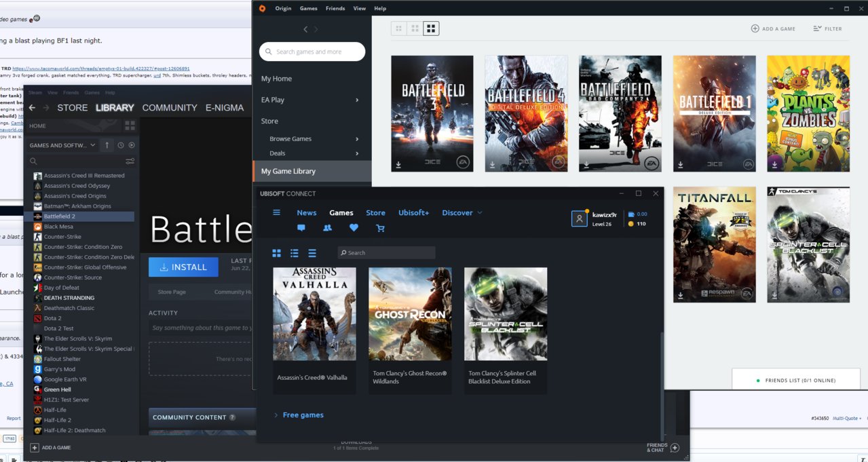
Task: Click download icon on Battlefield 3 tile
Action: coord(399,164)
